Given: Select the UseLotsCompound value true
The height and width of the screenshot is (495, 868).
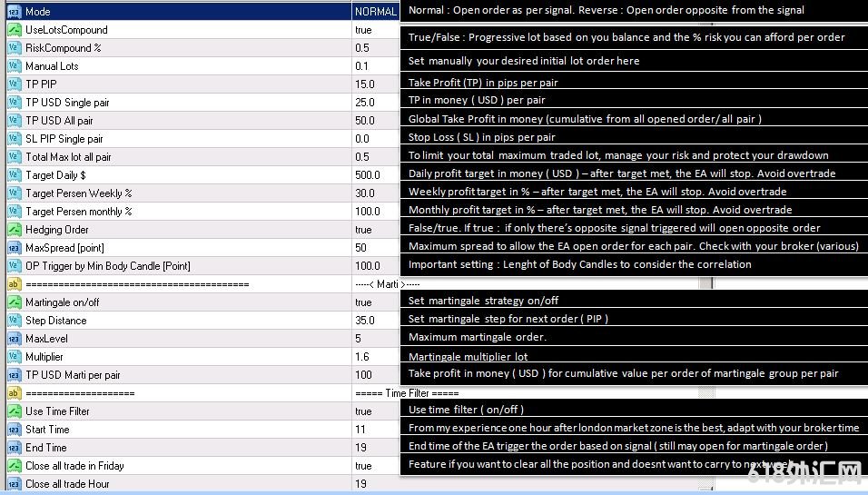Looking at the screenshot, I should (363, 30).
